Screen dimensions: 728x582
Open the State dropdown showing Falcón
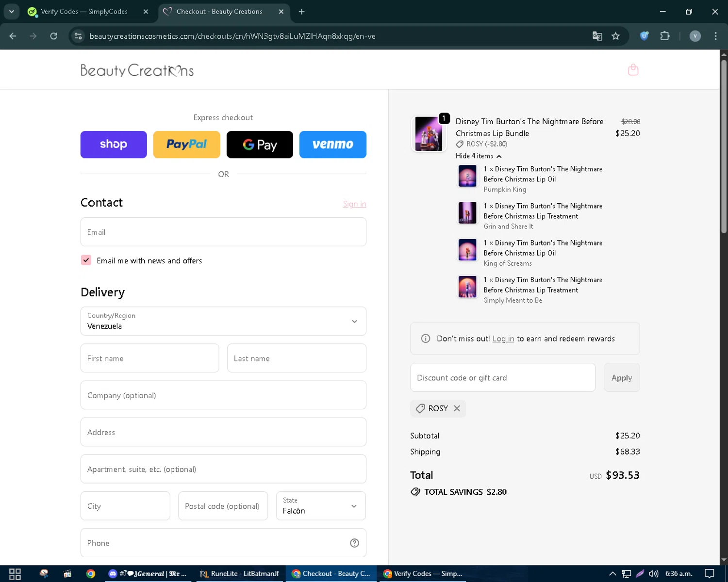[321, 506]
